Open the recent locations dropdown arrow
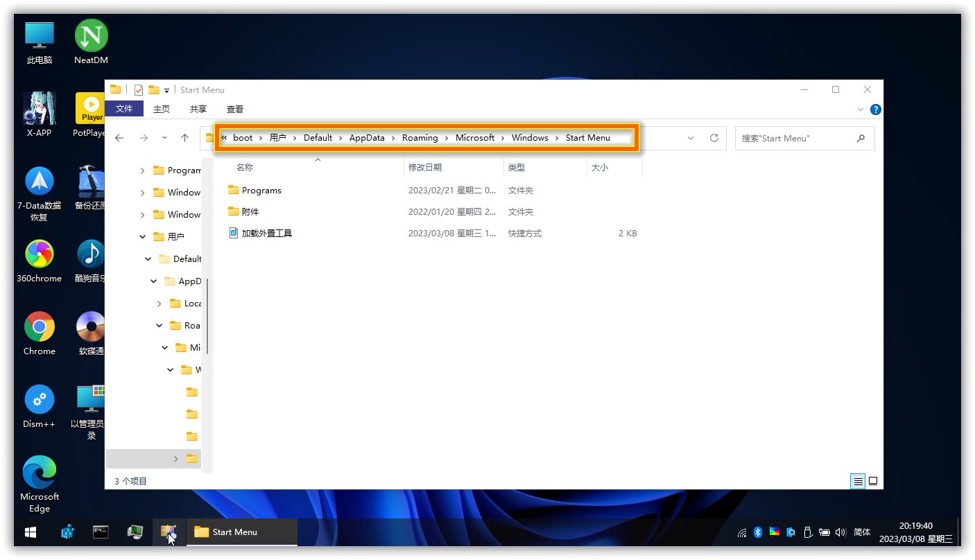Viewport: 975px width, 560px height. [164, 138]
